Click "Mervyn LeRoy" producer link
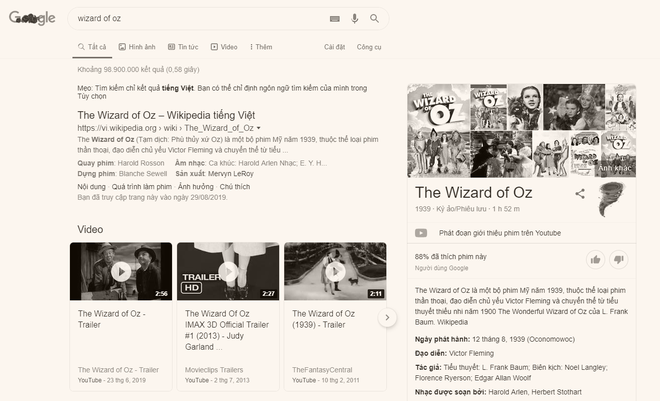Viewport: 660px width, 401px height. click(x=231, y=173)
